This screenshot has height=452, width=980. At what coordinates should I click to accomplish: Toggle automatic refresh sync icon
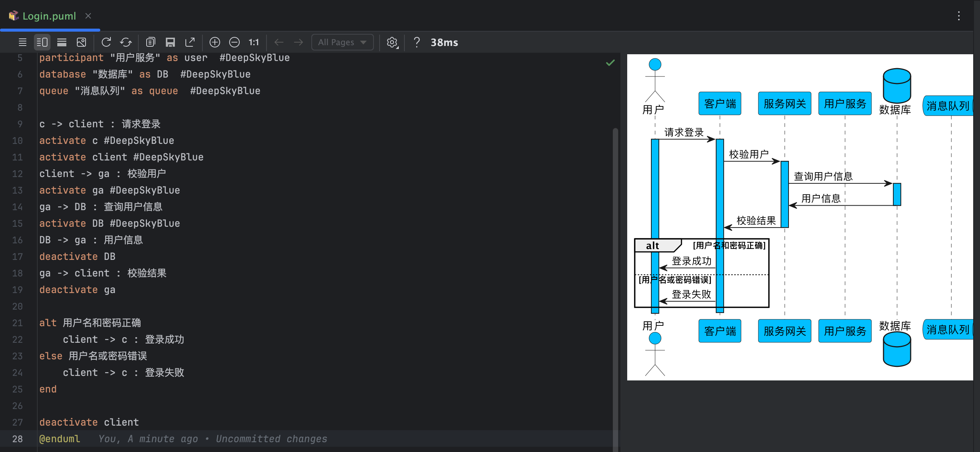[x=126, y=42]
